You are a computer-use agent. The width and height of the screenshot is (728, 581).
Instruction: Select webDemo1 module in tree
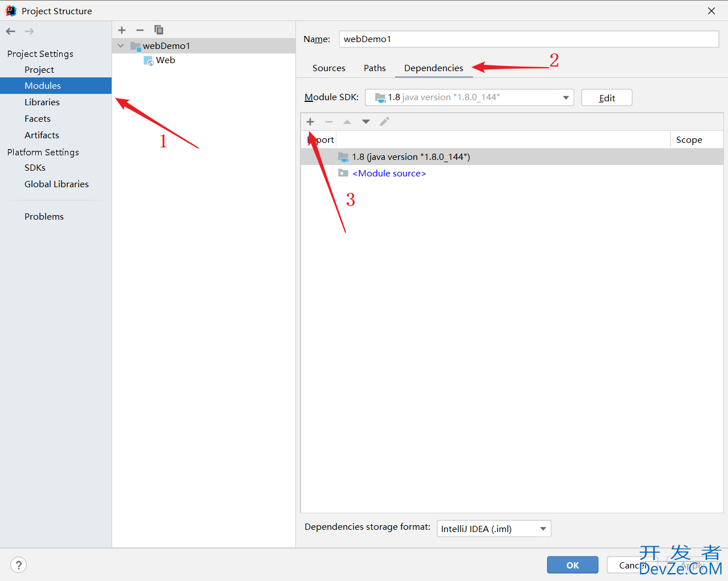204,46
